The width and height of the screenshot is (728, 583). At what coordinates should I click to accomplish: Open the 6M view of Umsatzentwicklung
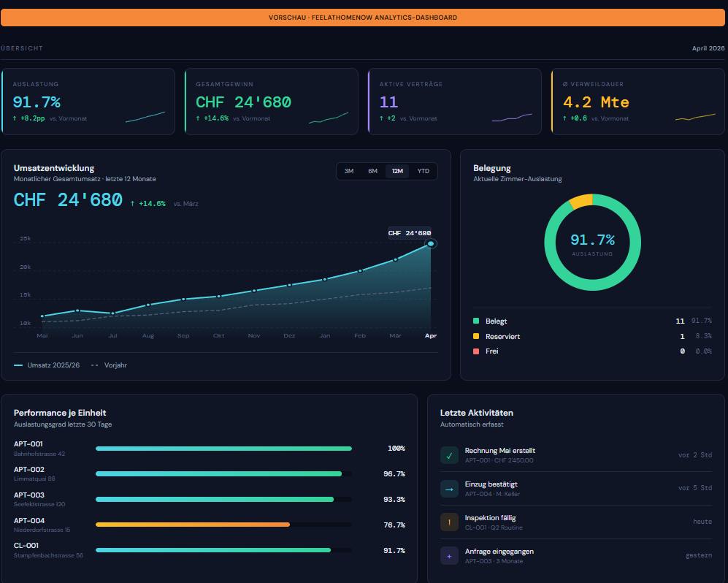coord(372,171)
